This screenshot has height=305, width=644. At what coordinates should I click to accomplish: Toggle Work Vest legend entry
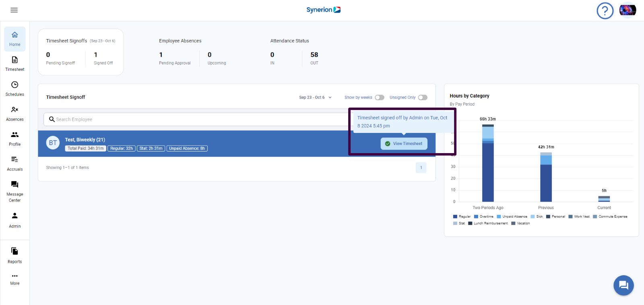(x=579, y=217)
